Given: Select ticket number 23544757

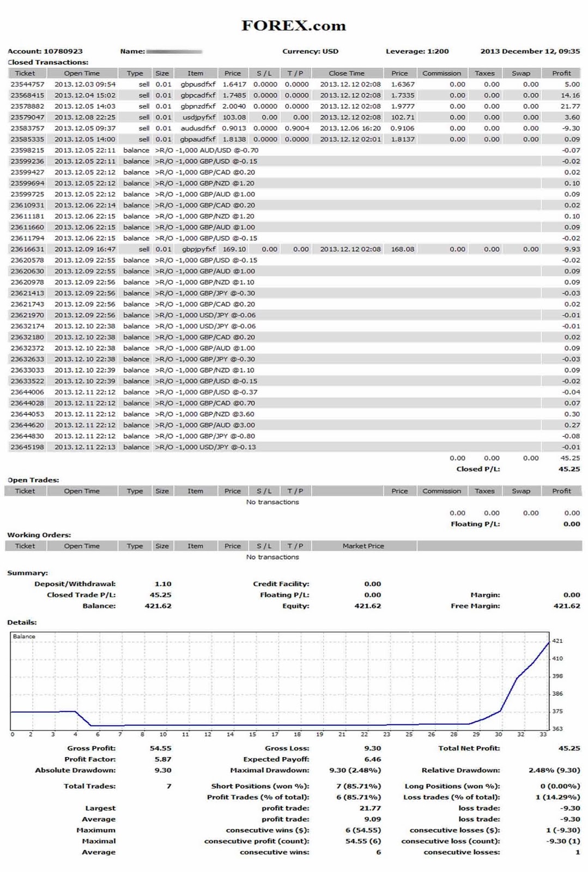Looking at the screenshot, I should click(27, 84).
